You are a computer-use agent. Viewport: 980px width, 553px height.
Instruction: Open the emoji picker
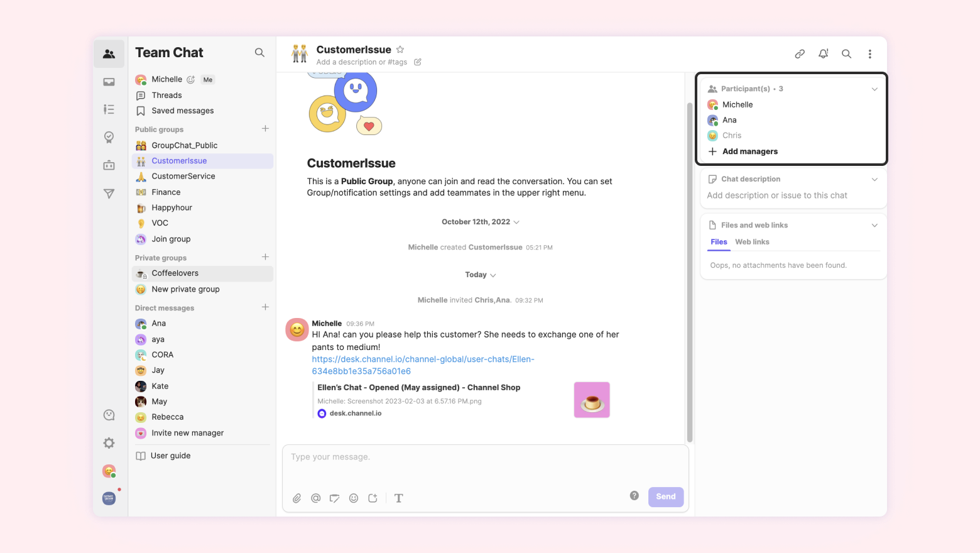click(354, 498)
